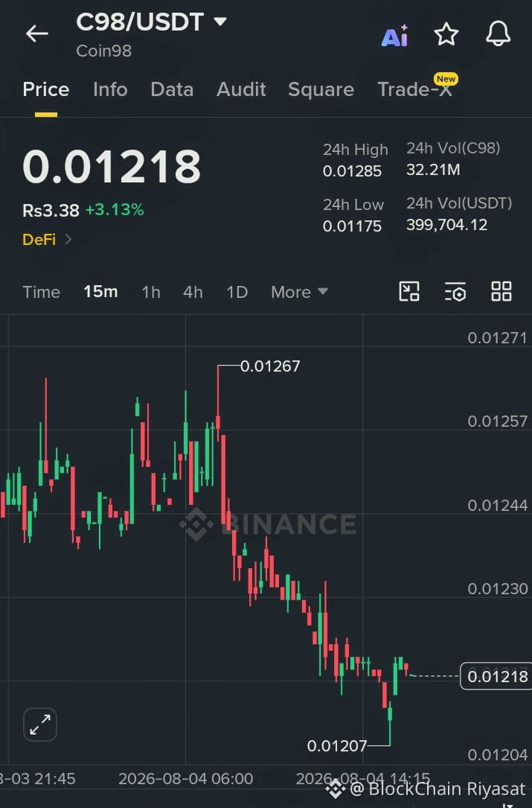Open the Trade-X tab
The width and height of the screenshot is (532, 808).
click(415, 89)
